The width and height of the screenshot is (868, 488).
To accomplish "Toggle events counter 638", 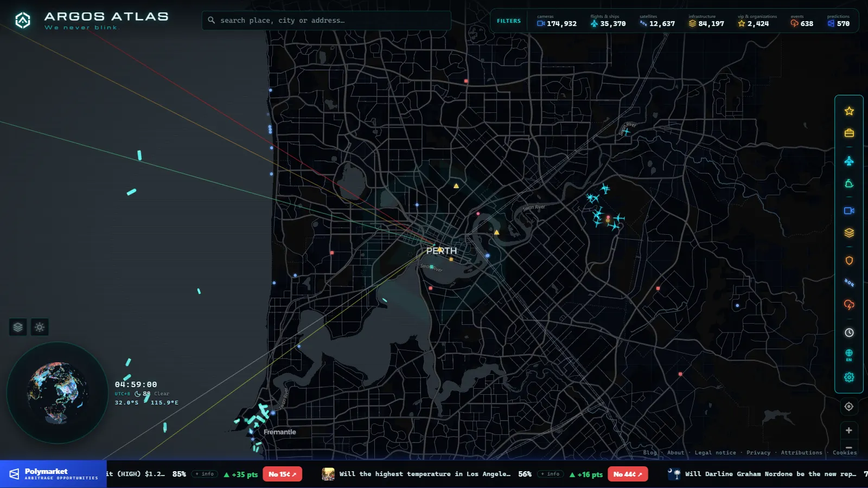I will (802, 21).
